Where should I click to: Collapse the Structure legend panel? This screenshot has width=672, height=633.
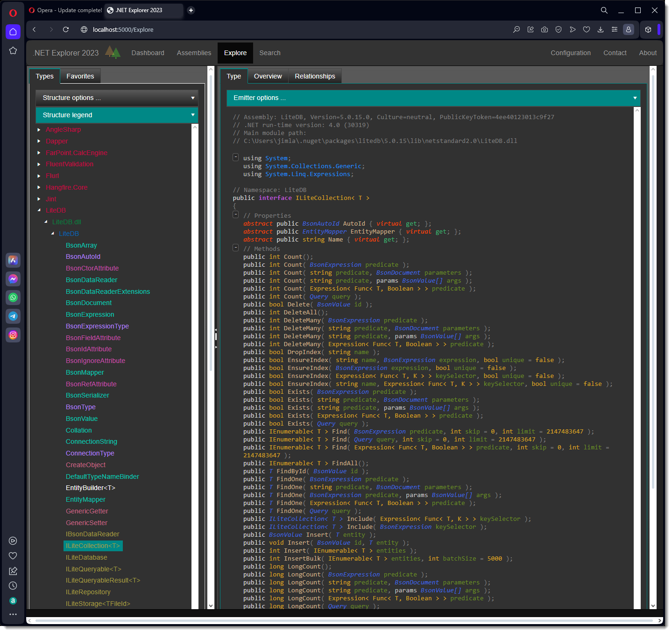click(x=117, y=115)
